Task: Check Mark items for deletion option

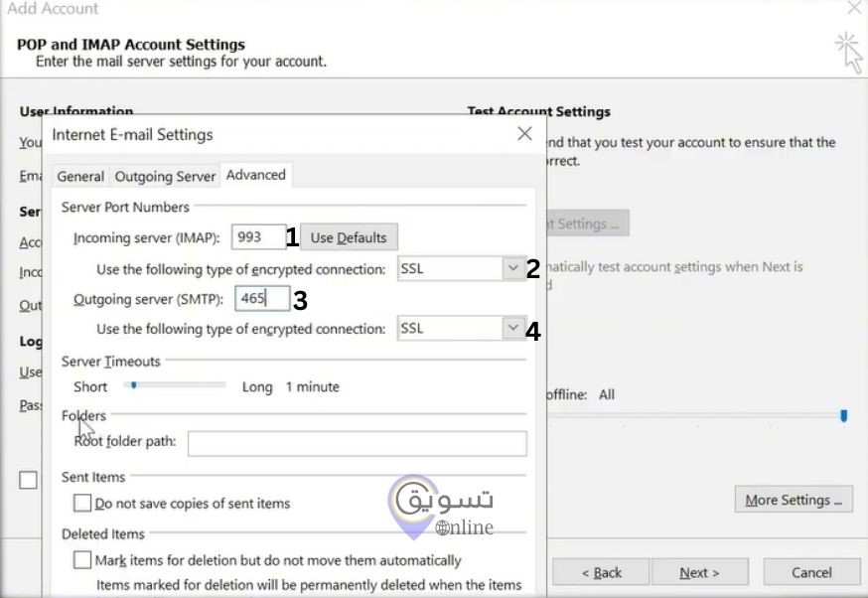Action: [82, 560]
